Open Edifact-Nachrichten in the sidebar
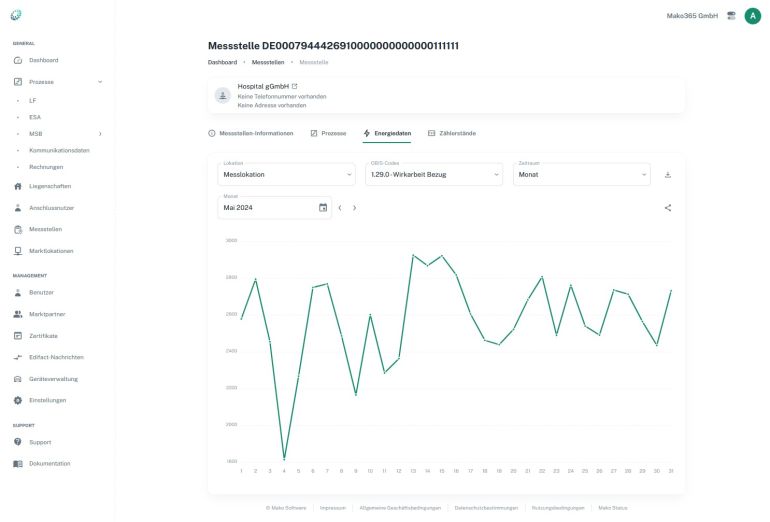770x522 pixels. [56, 357]
